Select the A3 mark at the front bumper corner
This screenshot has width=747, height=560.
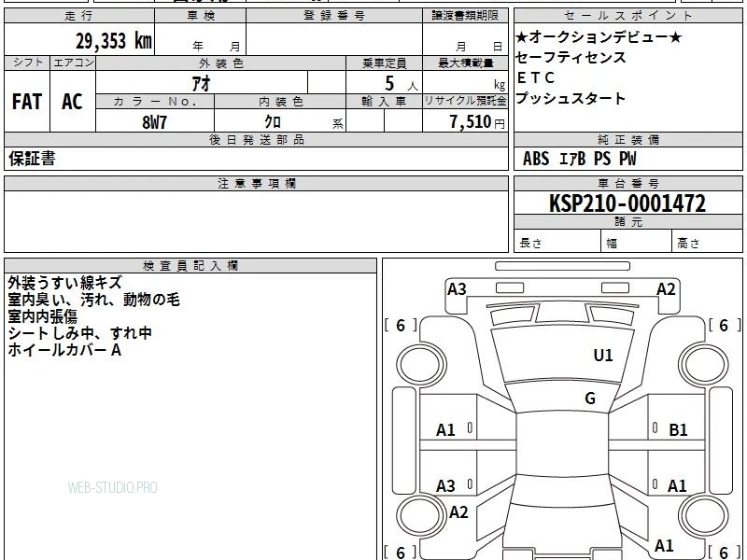tap(457, 289)
